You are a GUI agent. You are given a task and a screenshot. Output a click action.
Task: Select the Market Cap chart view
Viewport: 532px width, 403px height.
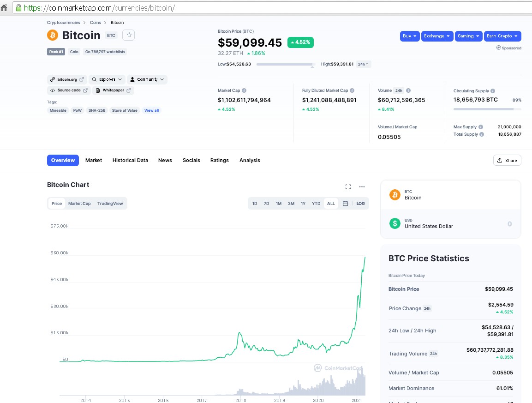[x=79, y=204]
